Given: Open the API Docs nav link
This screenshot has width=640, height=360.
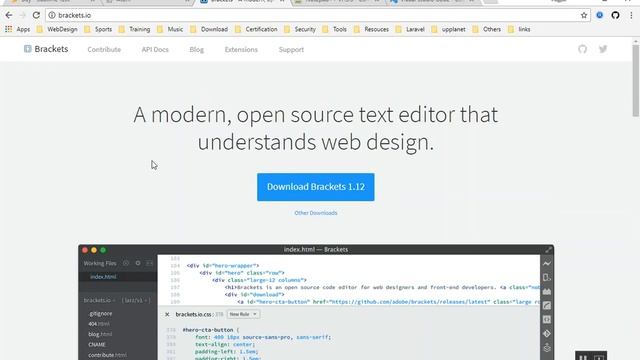Looking at the screenshot, I should (155, 49).
